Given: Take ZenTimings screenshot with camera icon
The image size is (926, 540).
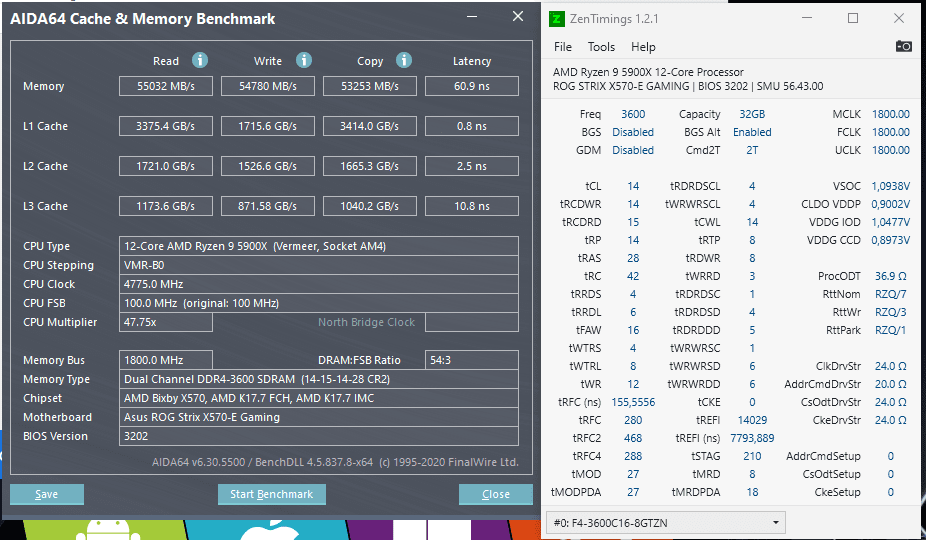Looking at the screenshot, I should [x=904, y=46].
